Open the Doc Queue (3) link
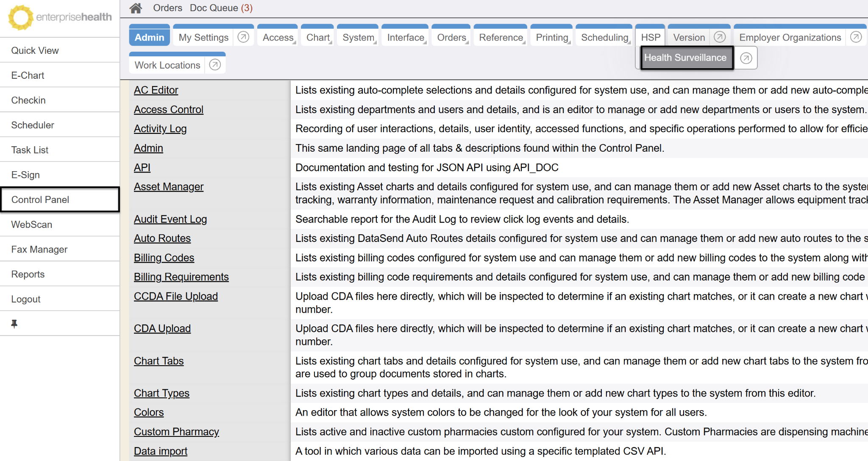 click(x=221, y=8)
